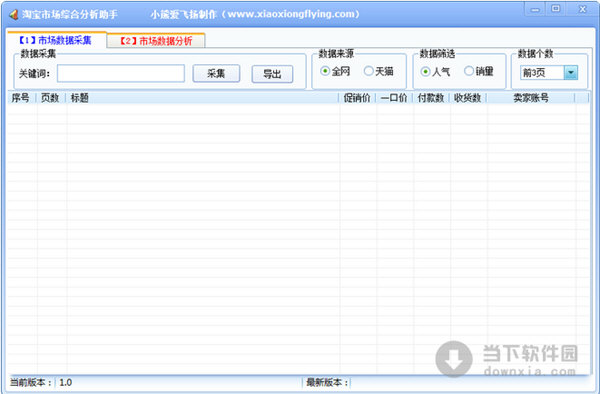Image resolution: width=600 pixels, height=394 pixels.
Task: Click the 卖家账号 column header
Action: [531, 98]
